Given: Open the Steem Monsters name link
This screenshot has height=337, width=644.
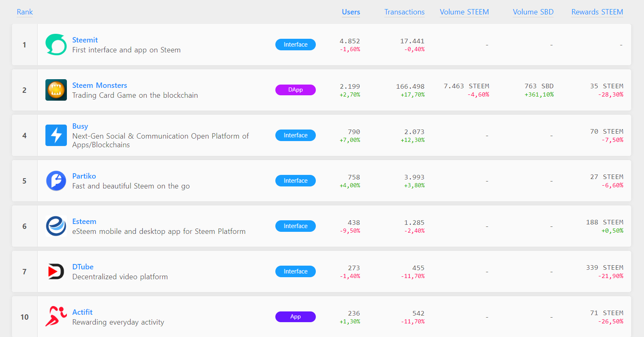Looking at the screenshot, I should tap(99, 85).
